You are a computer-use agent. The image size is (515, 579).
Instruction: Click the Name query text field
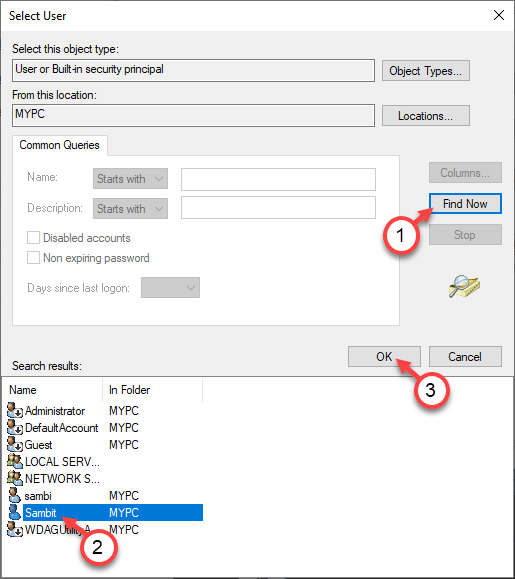click(x=278, y=179)
